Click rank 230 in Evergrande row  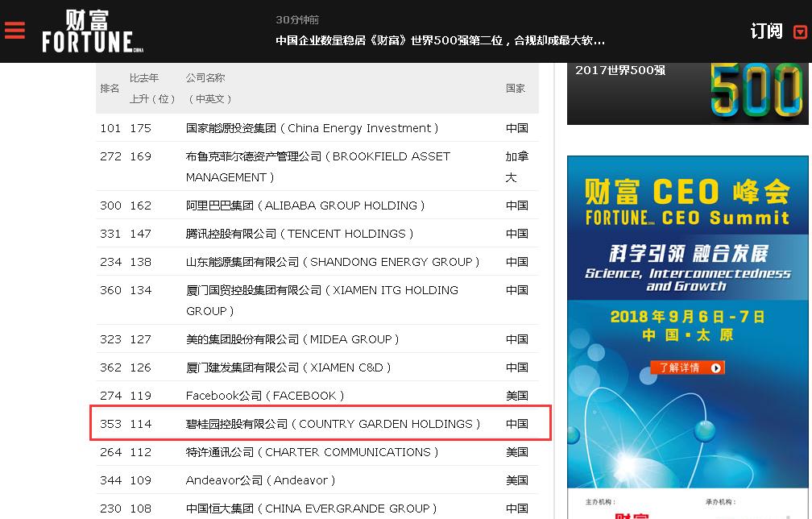click(x=110, y=509)
